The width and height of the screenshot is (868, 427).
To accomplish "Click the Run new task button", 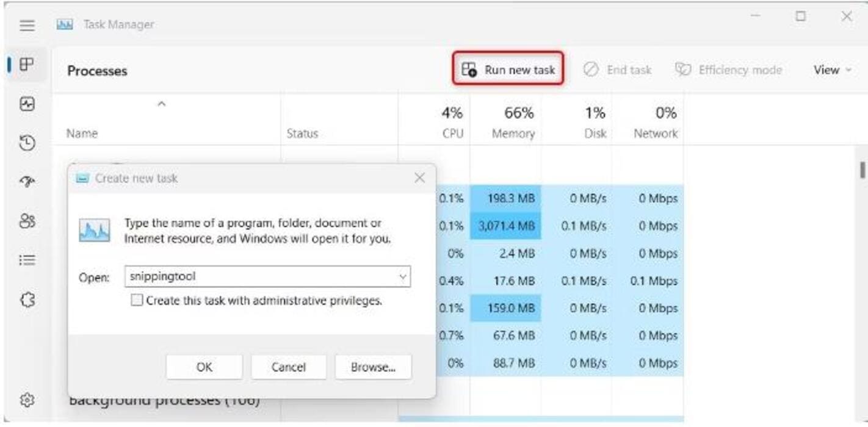I will tap(507, 70).
